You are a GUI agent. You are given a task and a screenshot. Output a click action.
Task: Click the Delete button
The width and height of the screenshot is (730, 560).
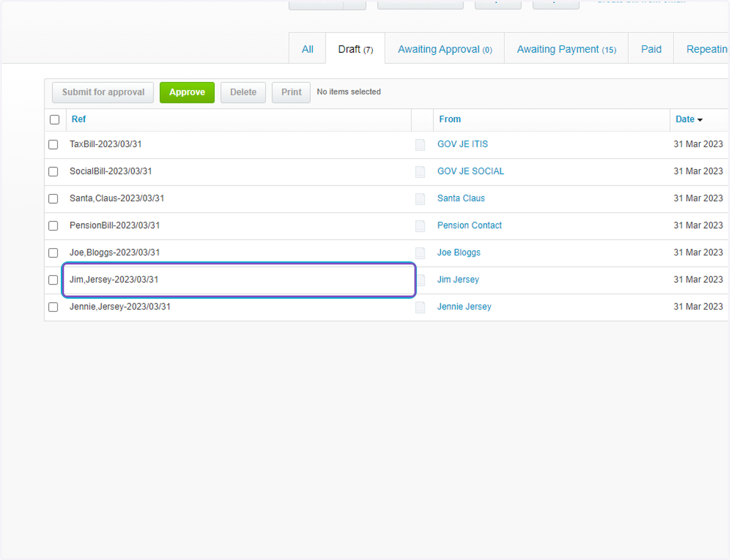pos(243,92)
